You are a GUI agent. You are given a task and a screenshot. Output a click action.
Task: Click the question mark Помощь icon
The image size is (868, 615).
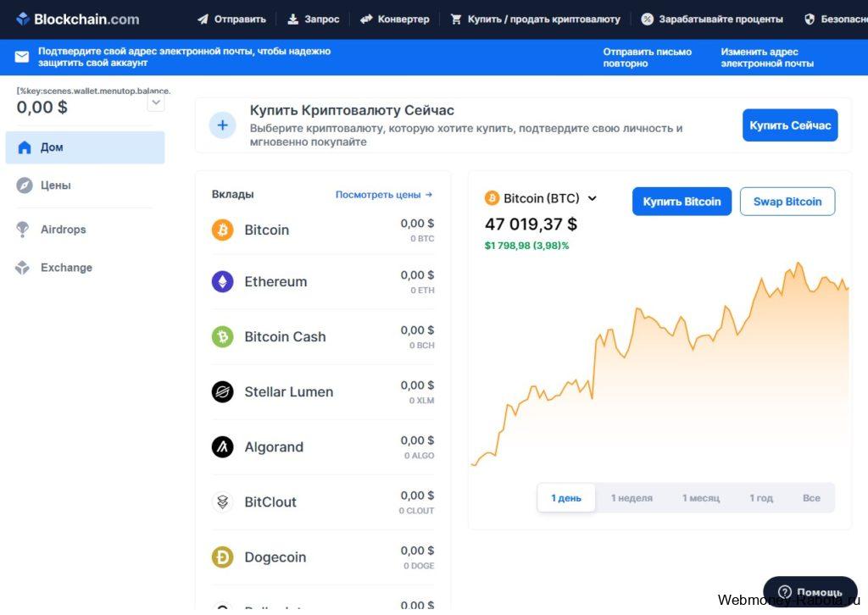tap(784, 592)
